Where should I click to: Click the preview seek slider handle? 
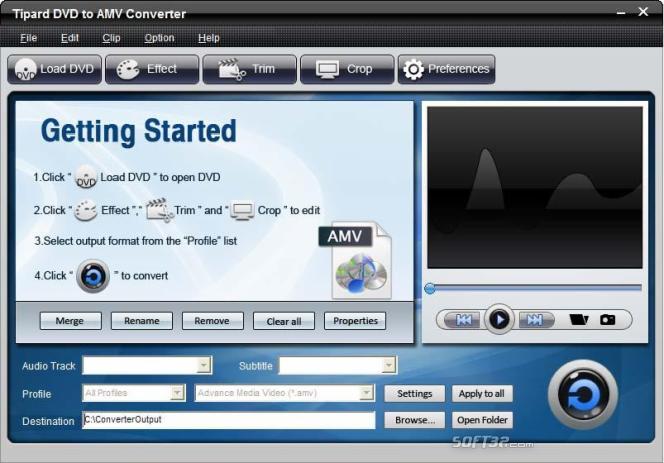pos(430,288)
